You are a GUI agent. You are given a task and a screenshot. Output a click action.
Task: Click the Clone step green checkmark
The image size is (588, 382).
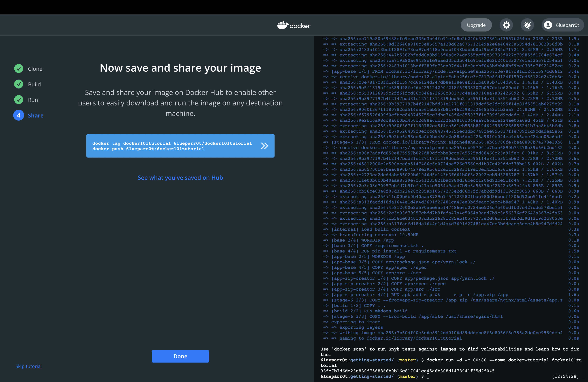click(x=18, y=68)
